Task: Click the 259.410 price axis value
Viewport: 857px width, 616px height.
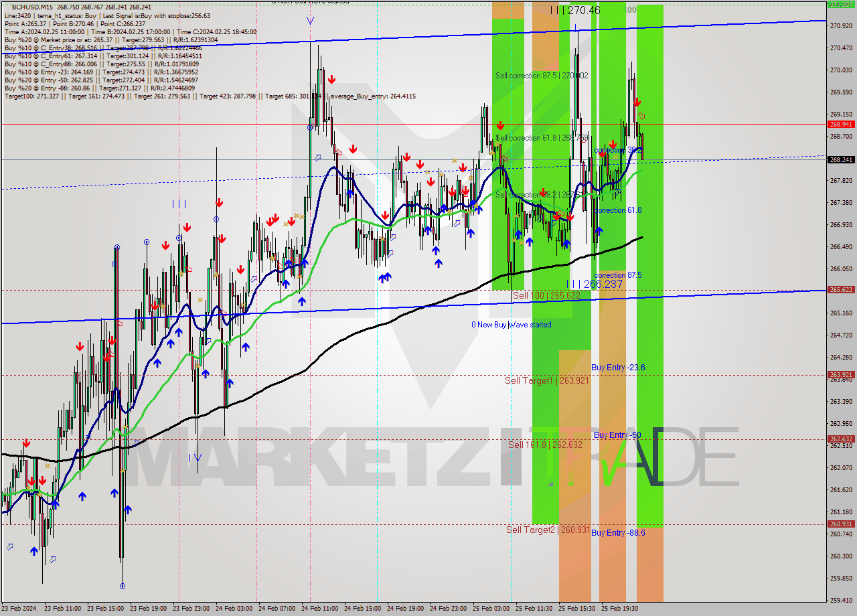Action: pyautogui.click(x=841, y=600)
